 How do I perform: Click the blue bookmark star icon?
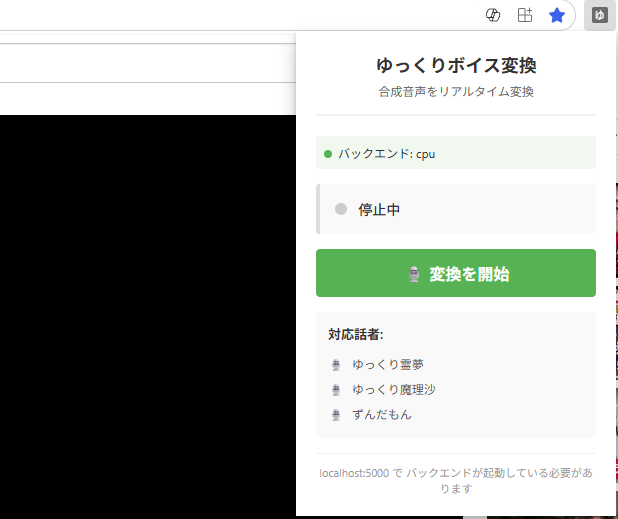557,16
